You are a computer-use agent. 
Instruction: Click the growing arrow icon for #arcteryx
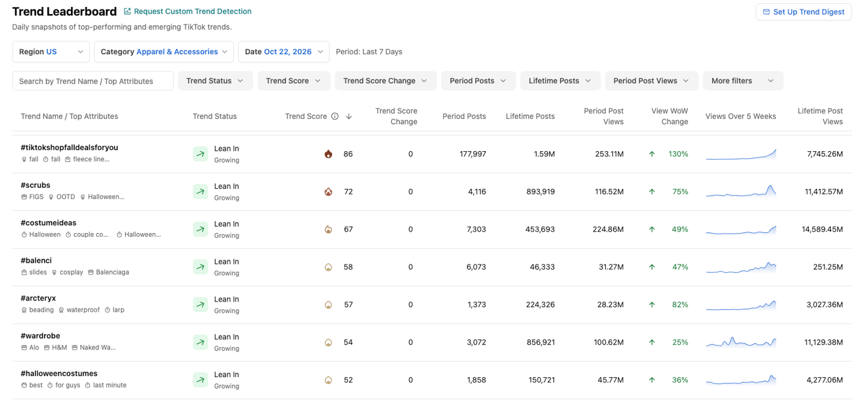tap(200, 305)
